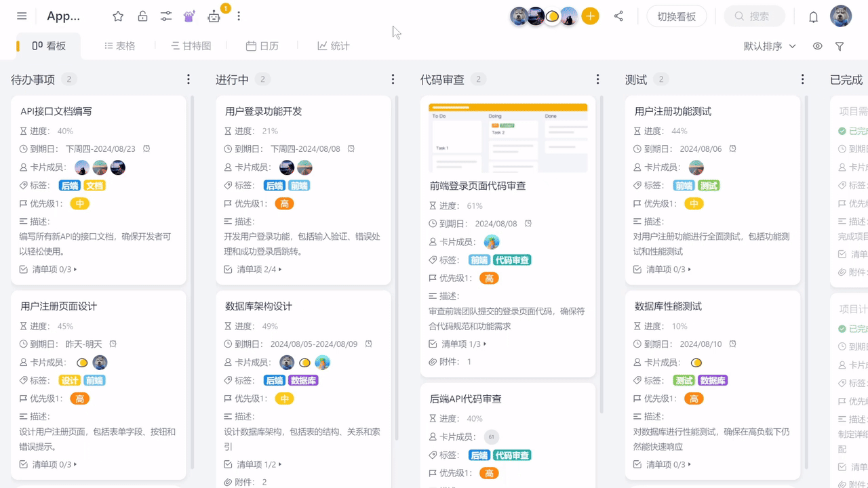Switch to the 看板 tab
868x488 pixels.
click(x=50, y=46)
